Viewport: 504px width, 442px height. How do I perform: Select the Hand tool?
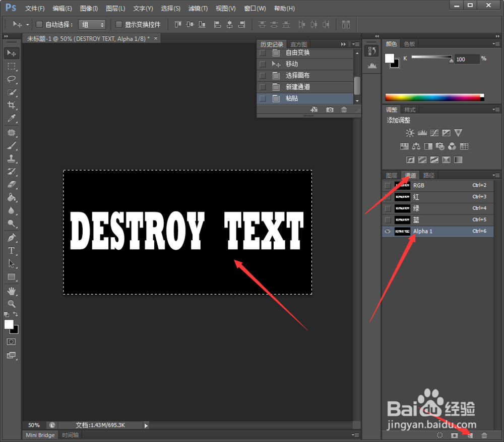tap(12, 291)
